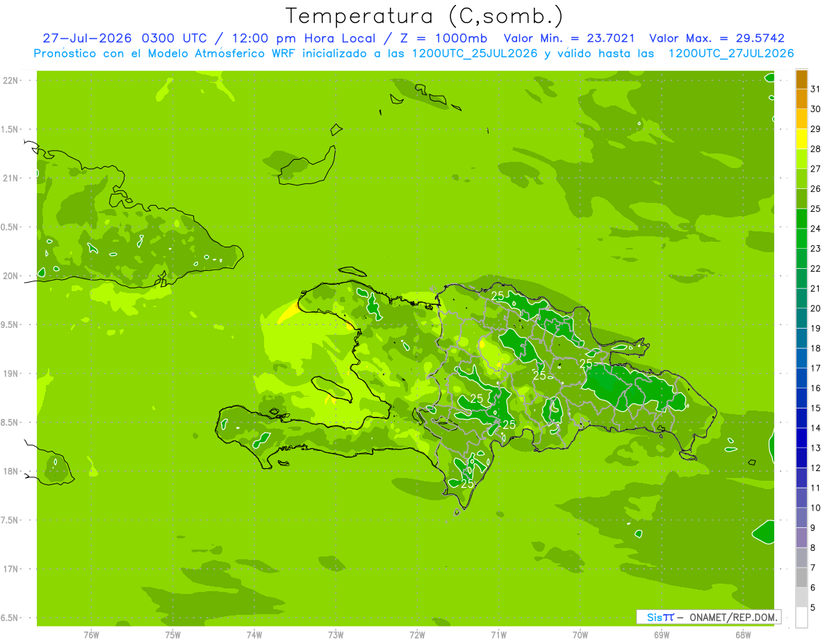
Task: Click the '19N' latitude axis label
Action: (x=10, y=373)
